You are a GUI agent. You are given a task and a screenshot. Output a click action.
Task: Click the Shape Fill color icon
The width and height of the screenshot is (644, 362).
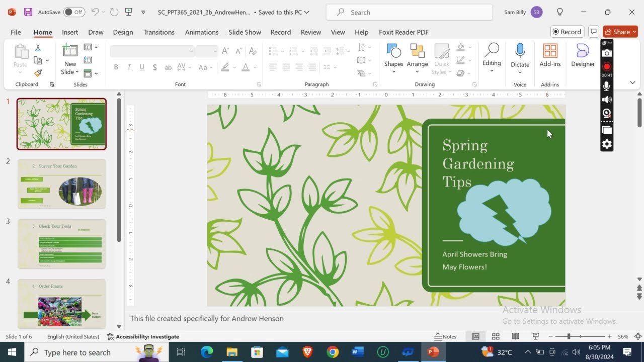(460, 47)
